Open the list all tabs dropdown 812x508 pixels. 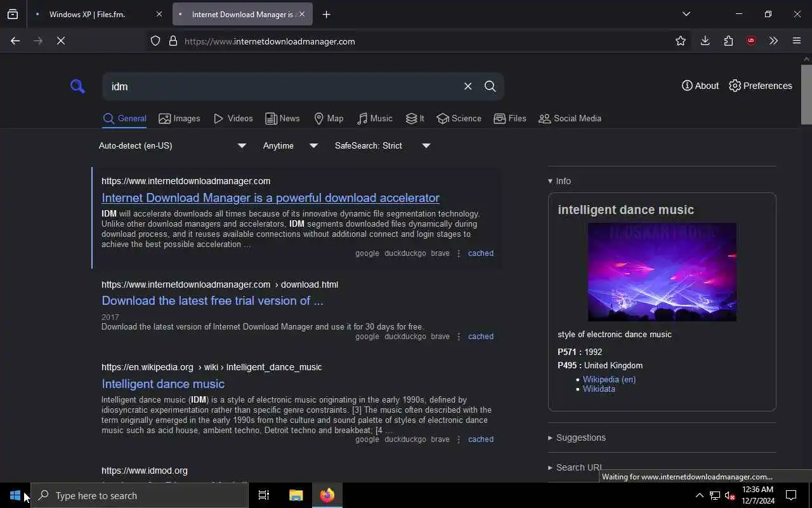[686, 14]
